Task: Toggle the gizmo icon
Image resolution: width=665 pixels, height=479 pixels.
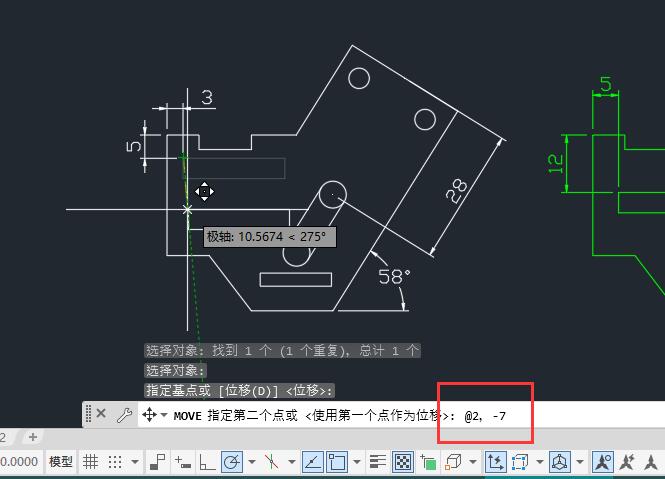Action: (560, 462)
